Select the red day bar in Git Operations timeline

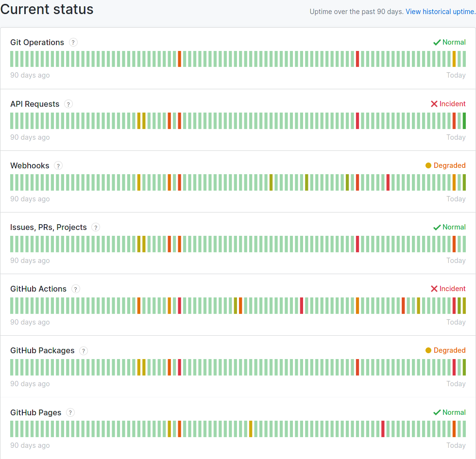pyautogui.click(x=357, y=59)
